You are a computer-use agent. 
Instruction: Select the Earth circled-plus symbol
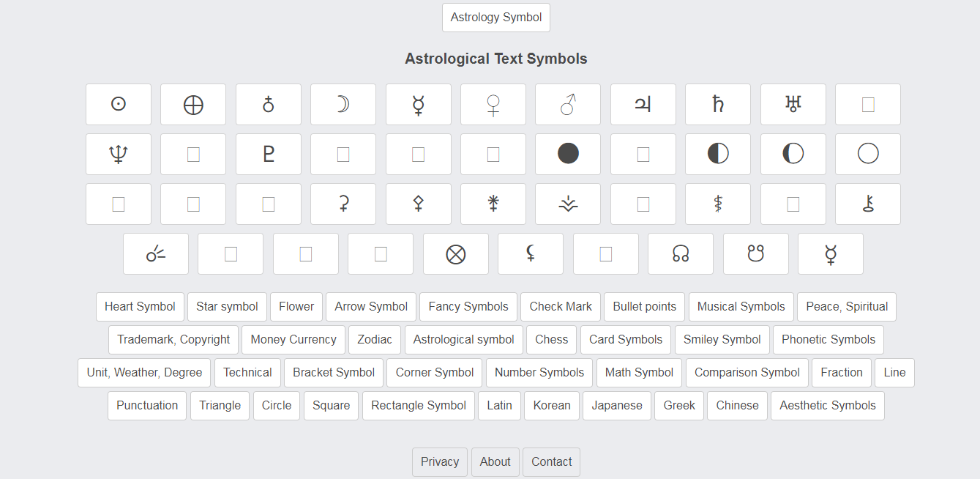coord(193,104)
